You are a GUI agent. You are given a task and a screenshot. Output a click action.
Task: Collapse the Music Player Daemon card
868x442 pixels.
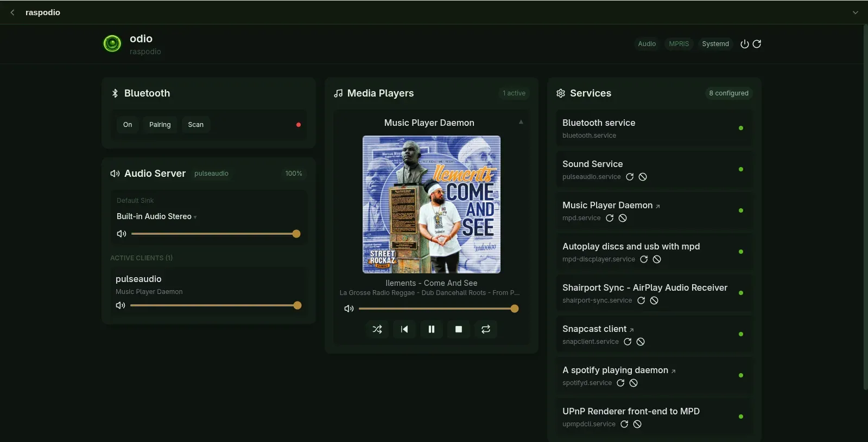click(521, 122)
